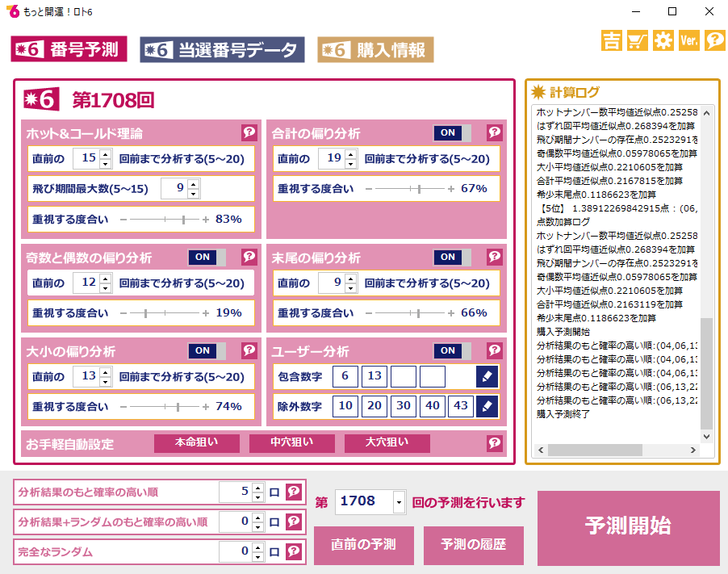Open settings with the gear icon
The image size is (728, 574).
(663, 41)
